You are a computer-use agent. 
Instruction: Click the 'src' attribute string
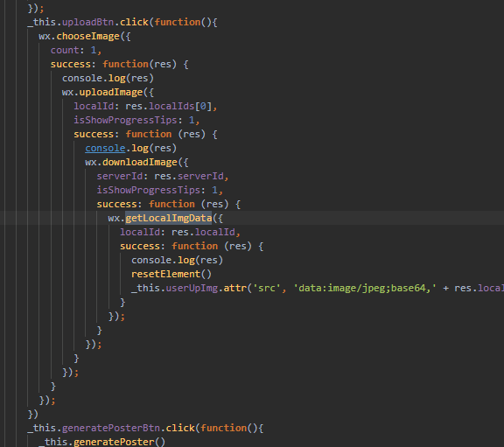point(267,288)
